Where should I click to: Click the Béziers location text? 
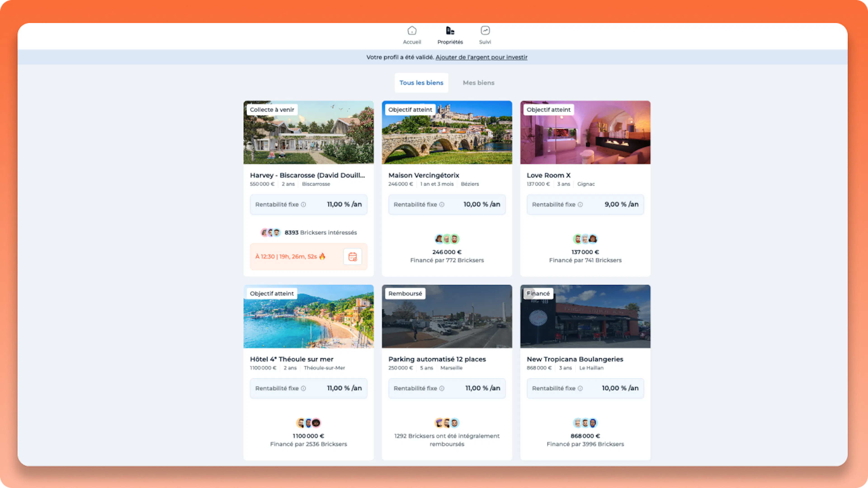[x=470, y=184]
